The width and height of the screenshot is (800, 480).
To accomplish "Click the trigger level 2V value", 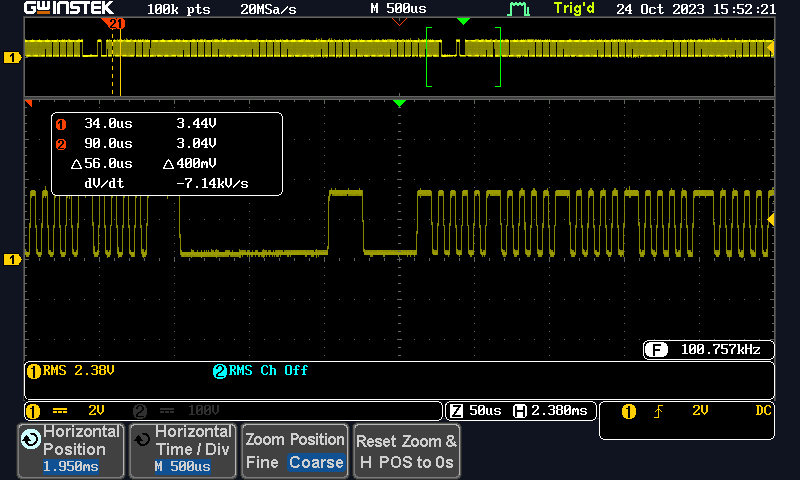I will tap(700, 411).
